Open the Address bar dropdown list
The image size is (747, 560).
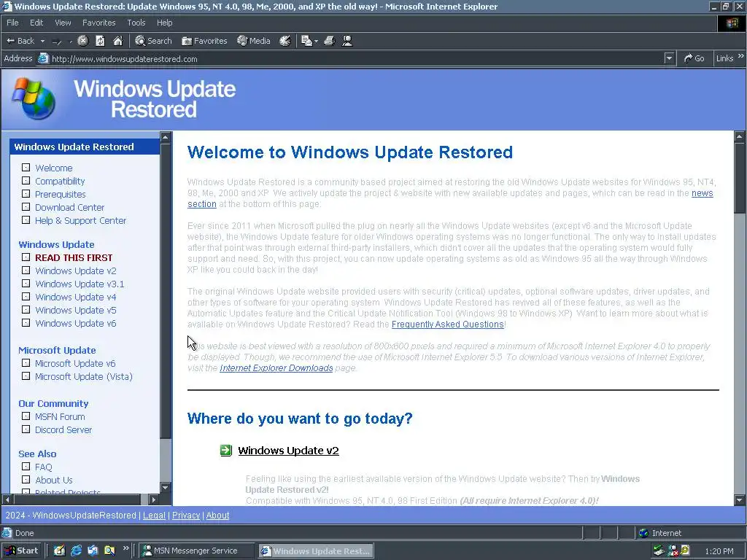[x=670, y=58]
